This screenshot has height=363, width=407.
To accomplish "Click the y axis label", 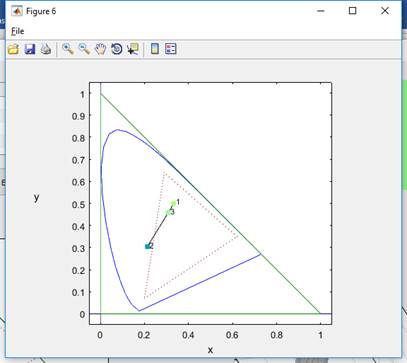I will (36, 197).
